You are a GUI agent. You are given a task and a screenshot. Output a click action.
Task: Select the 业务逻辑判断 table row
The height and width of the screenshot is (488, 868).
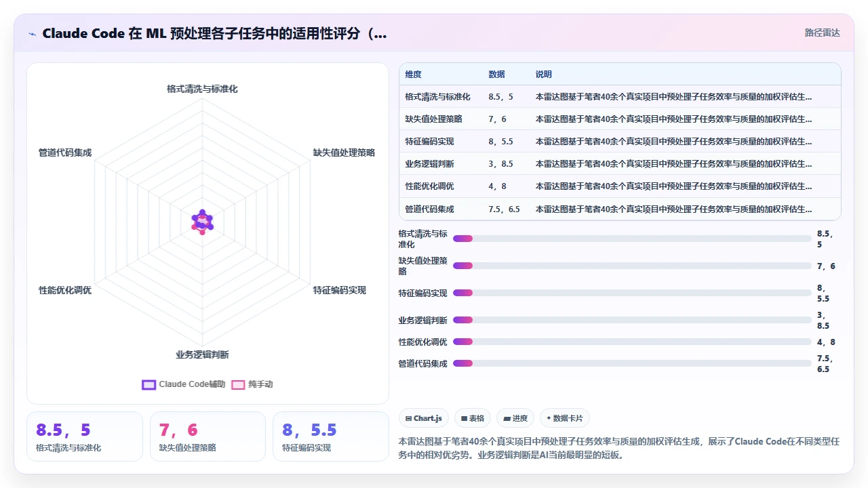[x=620, y=163]
